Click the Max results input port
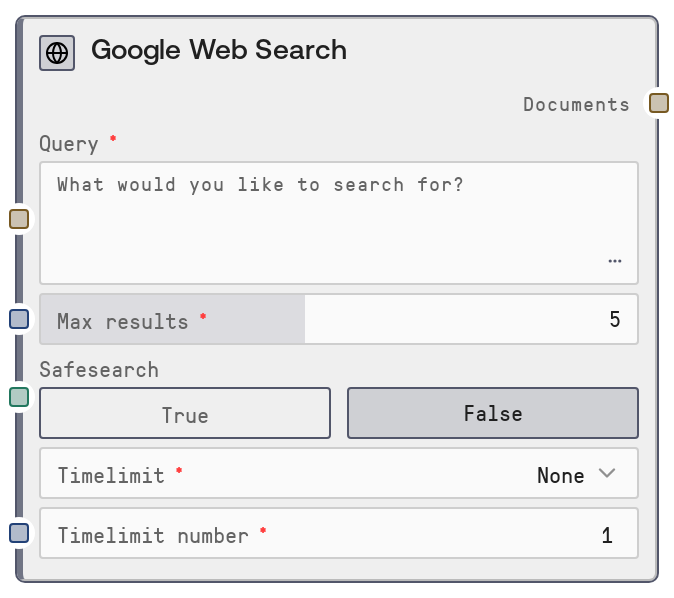Image resolution: width=674 pixels, height=598 pixels. (x=19, y=319)
